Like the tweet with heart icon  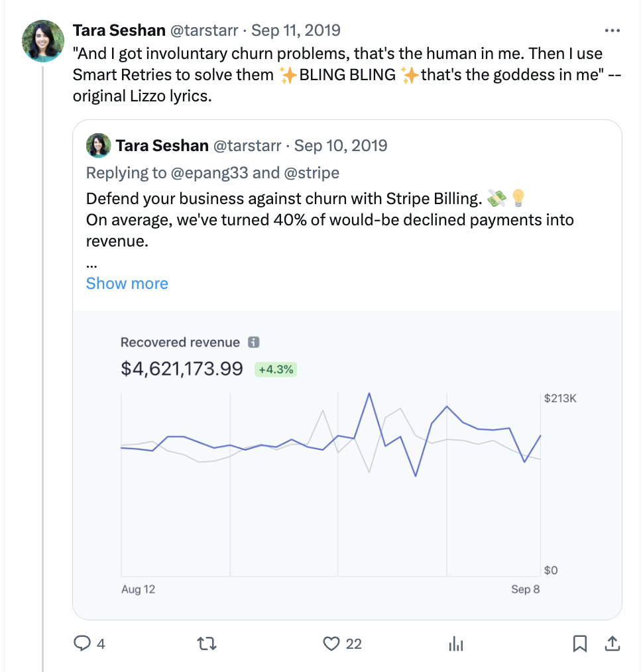(331, 644)
